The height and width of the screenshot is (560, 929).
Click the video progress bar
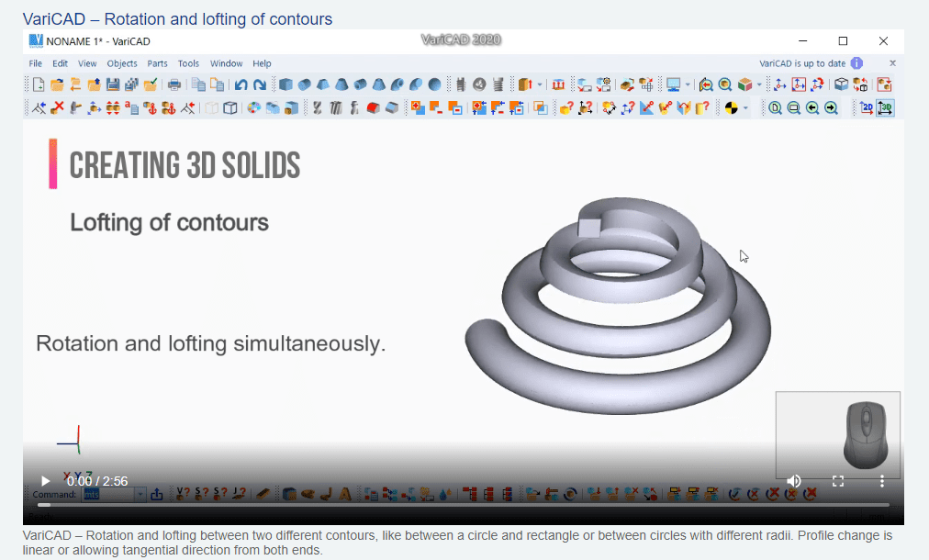click(x=464, y=505)
